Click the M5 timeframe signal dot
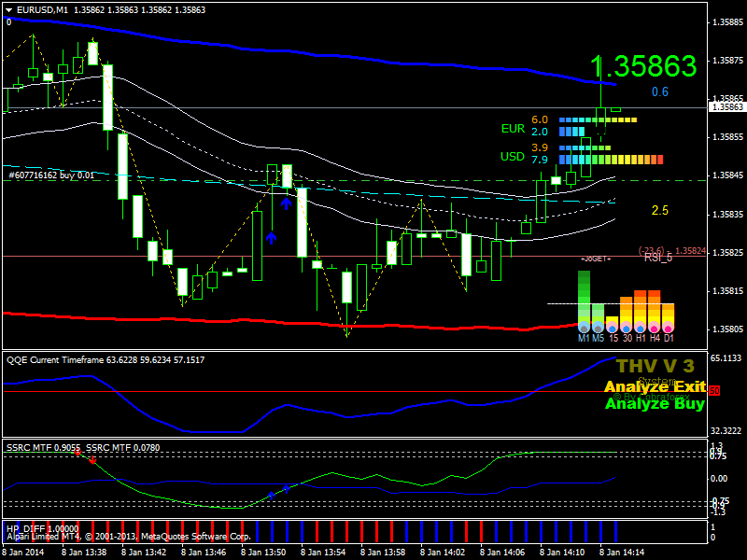747x560 pixels. point(598,328)
